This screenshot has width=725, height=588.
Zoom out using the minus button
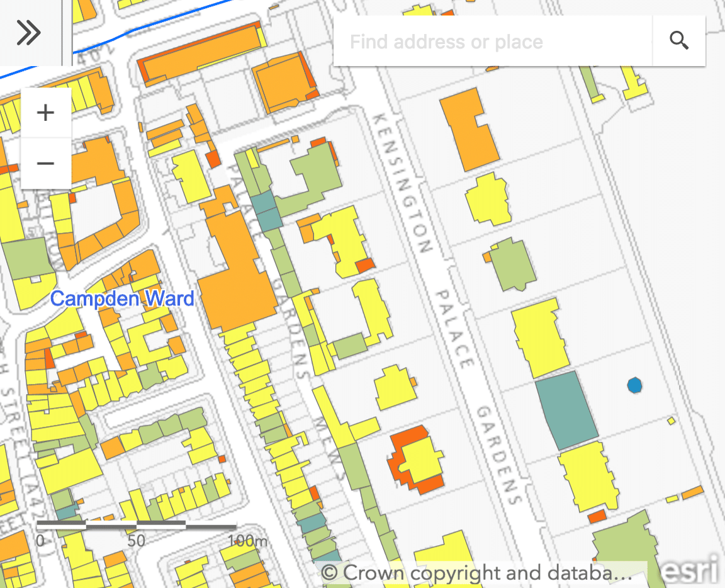(45, 164)
